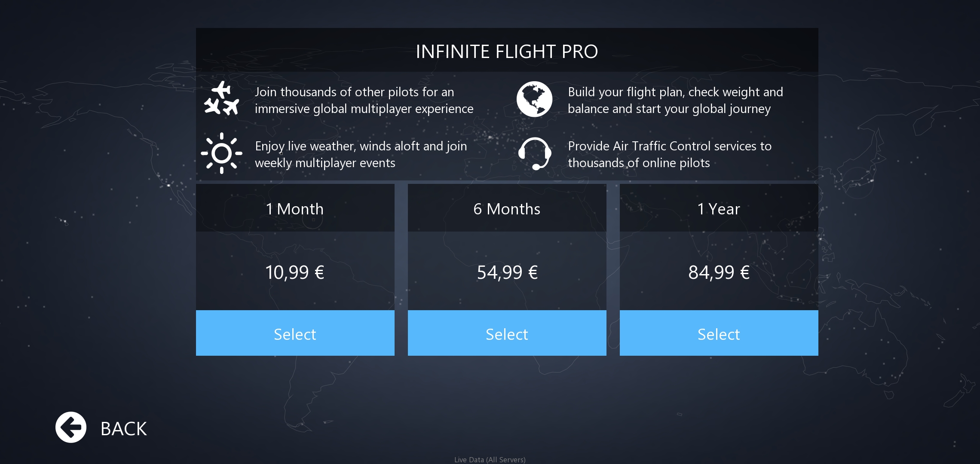Viewport: 980px width, 464px height.
Task: Click the live weather and events description
Action: (361, 154)
